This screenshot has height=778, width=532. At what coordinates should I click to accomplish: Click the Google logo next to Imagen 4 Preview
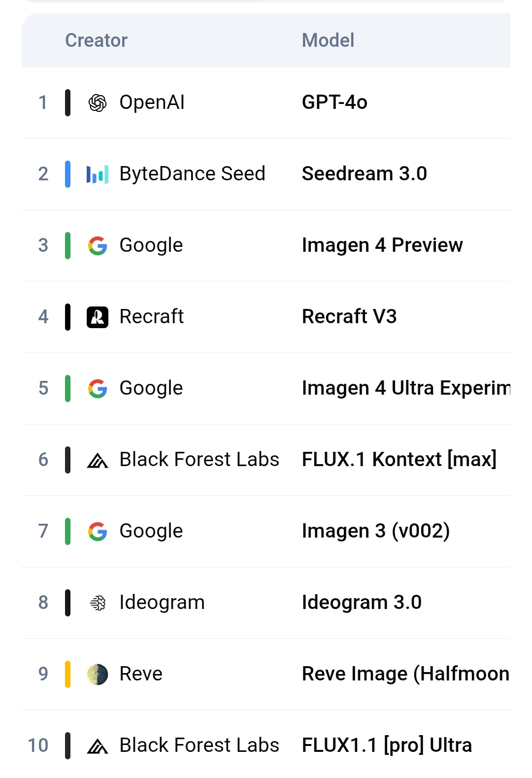click(98, 245)
